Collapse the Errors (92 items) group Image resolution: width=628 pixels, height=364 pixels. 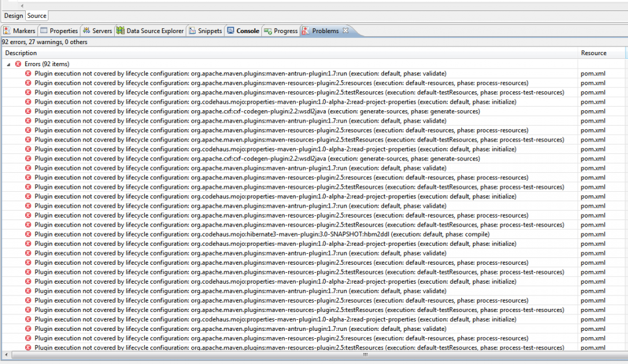(9, 64)
